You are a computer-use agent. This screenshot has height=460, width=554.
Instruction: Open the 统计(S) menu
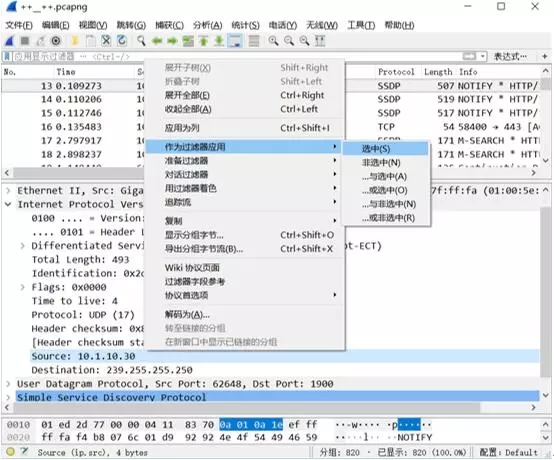(x=246, y=25)
